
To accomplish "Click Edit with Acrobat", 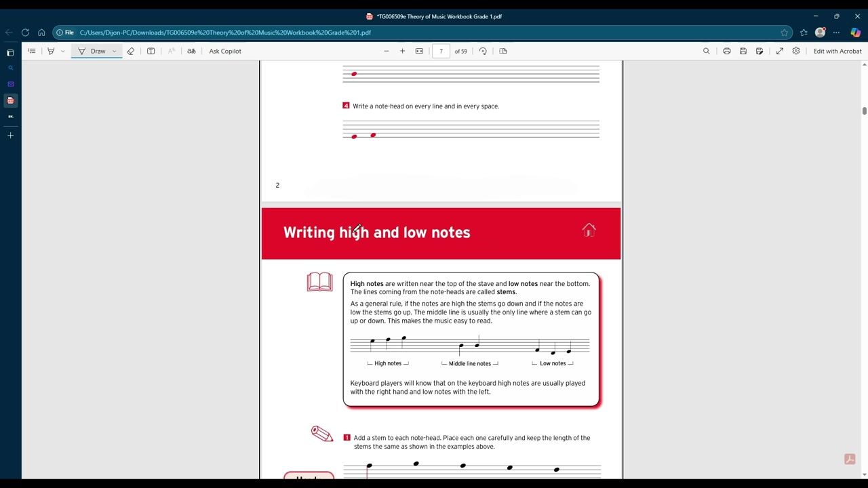I will coord(837,51).
